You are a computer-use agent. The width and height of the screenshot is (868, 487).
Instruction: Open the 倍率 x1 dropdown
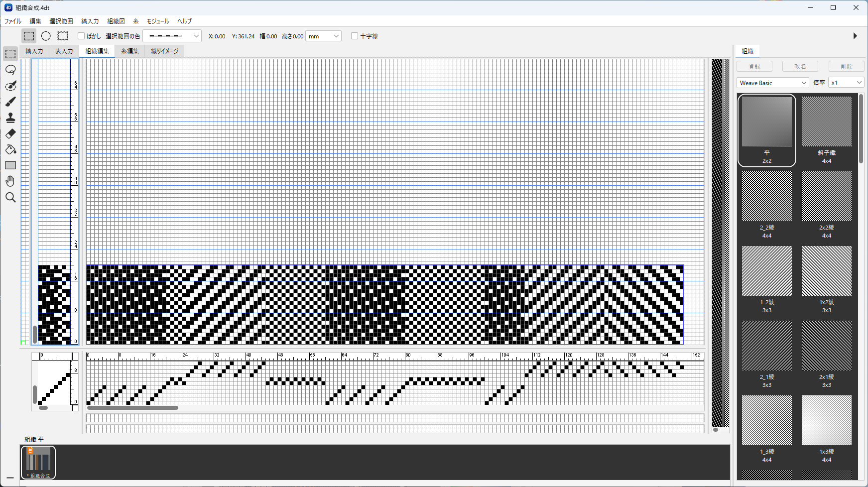(846, 83)
